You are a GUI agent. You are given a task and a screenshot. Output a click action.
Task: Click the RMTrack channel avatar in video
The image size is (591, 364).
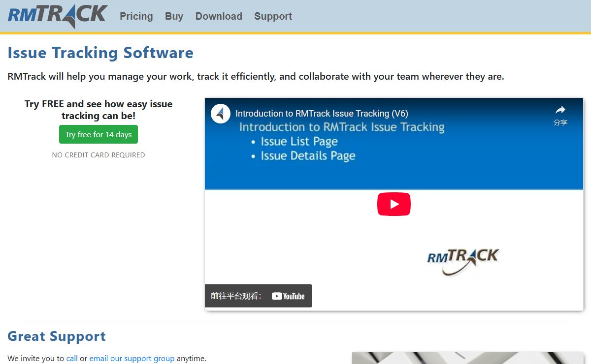pos(221,114)
